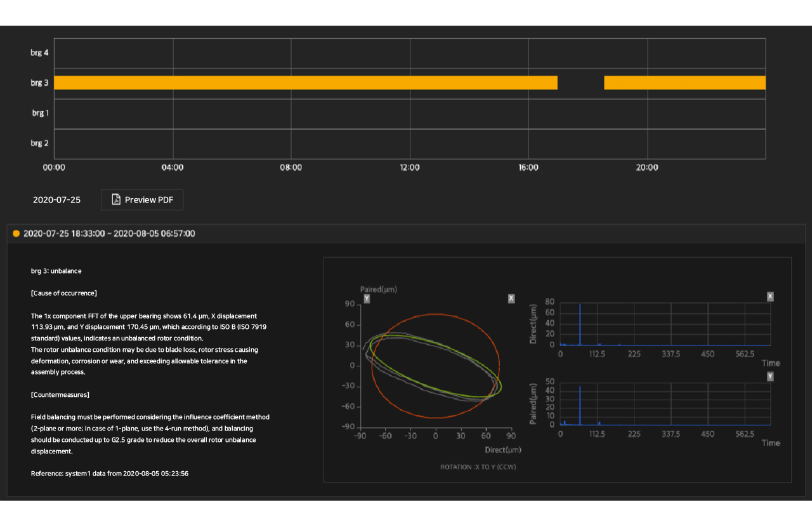This screenshot has width=812, height=527.
Task: Click the tall blue peak in the Paired spectrum
Action: pos(580,405)
